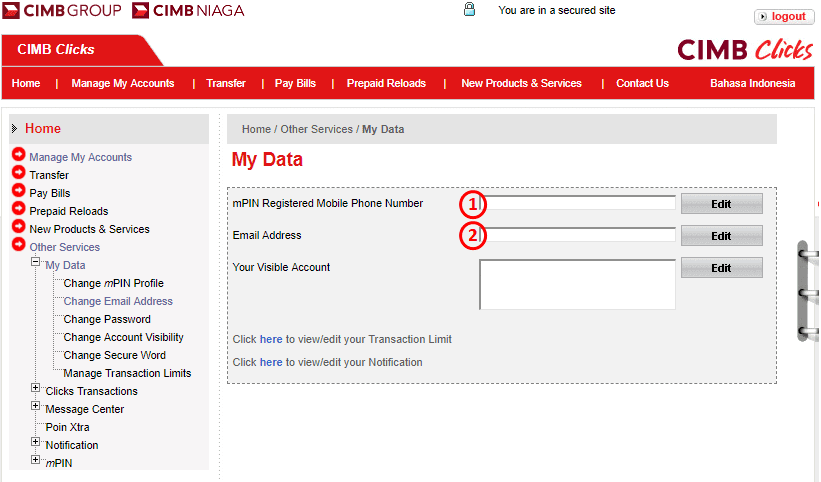Click the red arrow icon beside Prepaid Reloads
This screenshot has width=821, height=482.
pyautogui.click(x=19, y=208)
